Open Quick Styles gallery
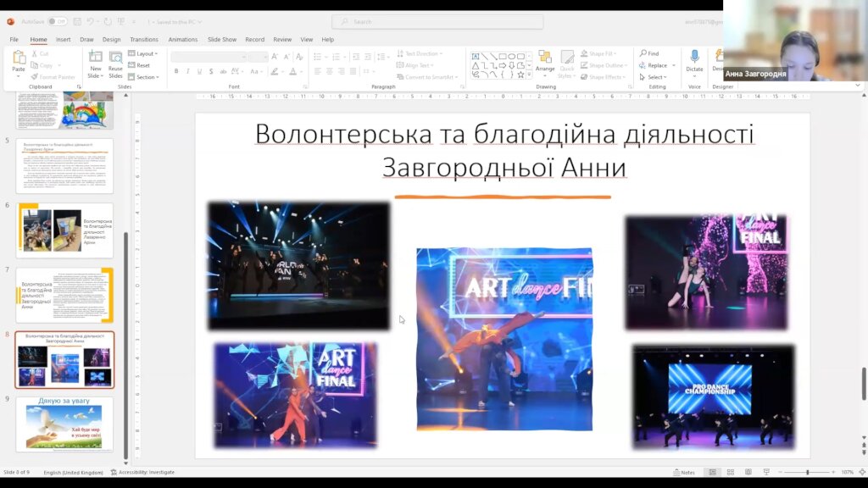Viewport: 868px width, 488px height. (x=566, y=64)
